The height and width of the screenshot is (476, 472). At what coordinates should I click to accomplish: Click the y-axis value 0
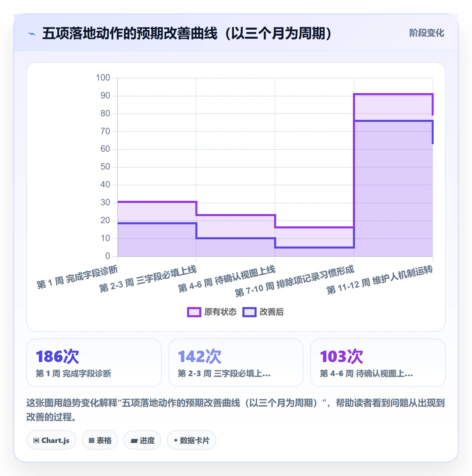tap(108, 256)
